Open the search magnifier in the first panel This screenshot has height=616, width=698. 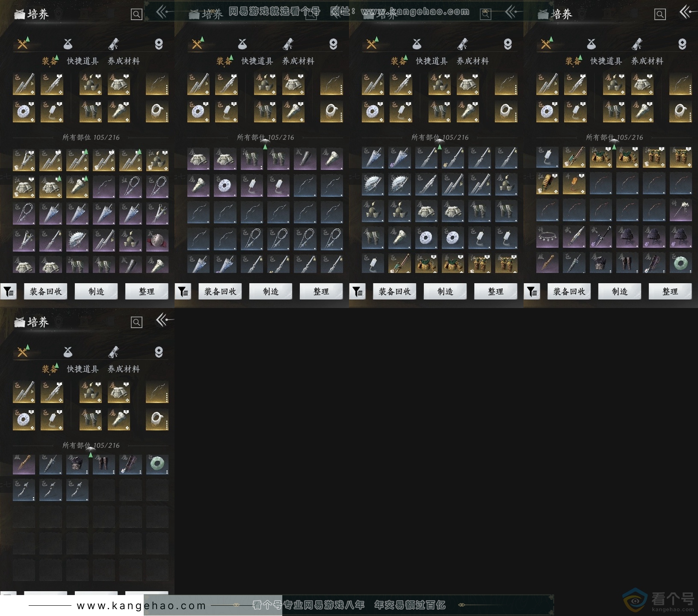pos(136,15)
